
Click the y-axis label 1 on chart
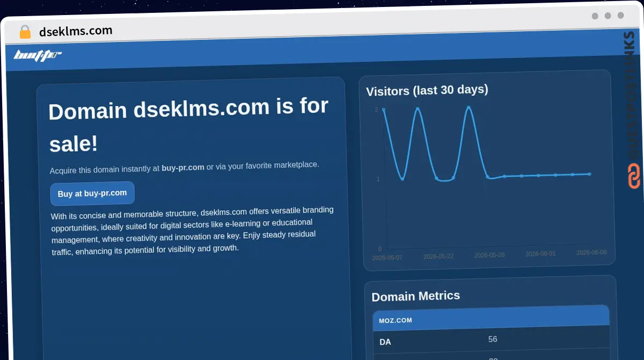click(x=378, y=179)
